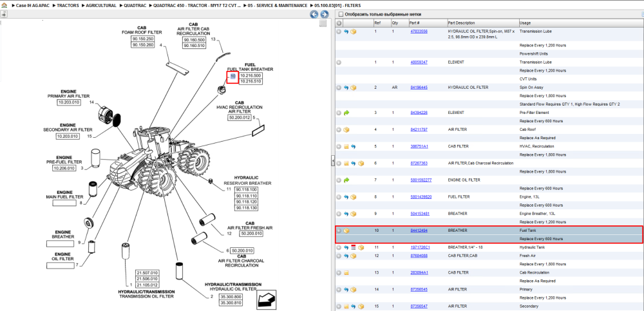Click callout 14 near primary air filter

click(x=91, y=102)
